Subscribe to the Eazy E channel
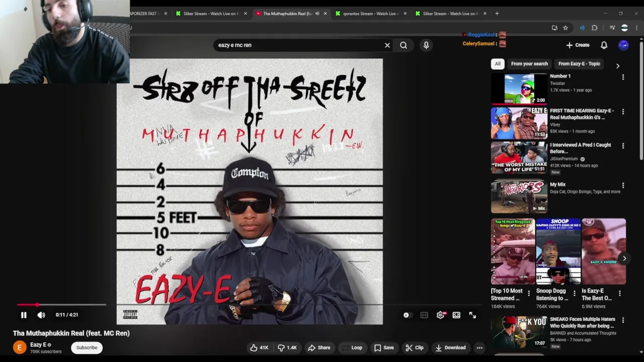Viewport: 644px width, 362px height. (87, 347)
